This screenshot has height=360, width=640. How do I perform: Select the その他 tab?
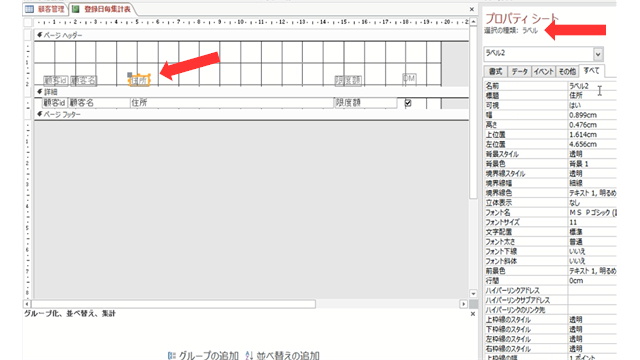click(567, 71)
